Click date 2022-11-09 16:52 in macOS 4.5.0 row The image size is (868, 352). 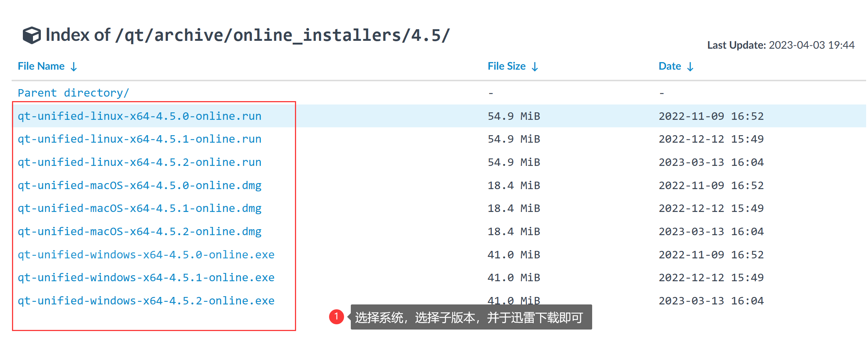click(x=711, y=185)
